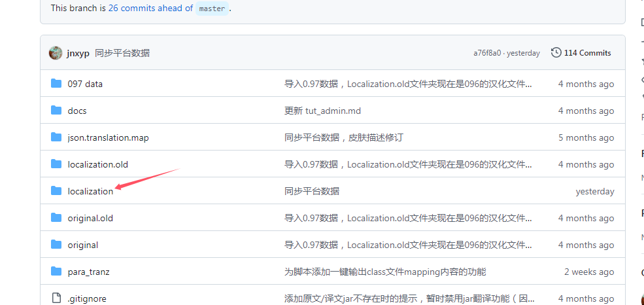Viewport: 644px width, 305px height.
Task: Click the jnxyp user avatar
Action: (56, 53)
